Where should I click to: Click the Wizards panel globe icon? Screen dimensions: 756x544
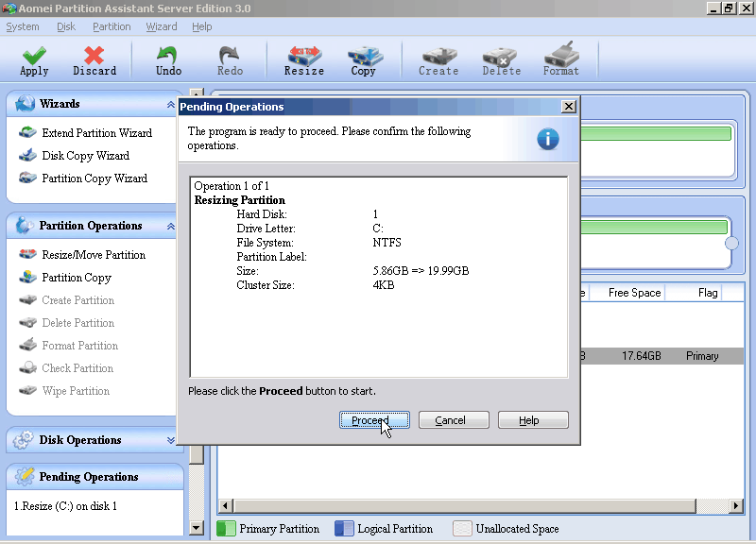click(25, 103)
